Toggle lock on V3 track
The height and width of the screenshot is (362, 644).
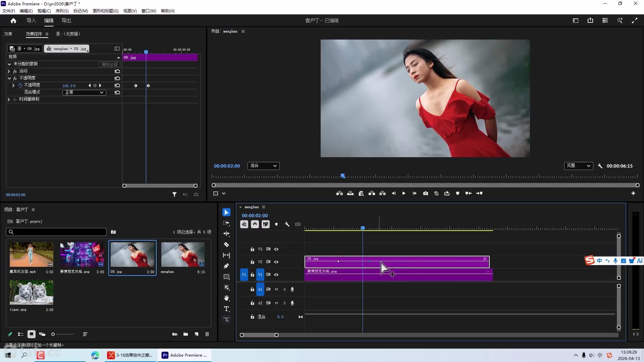click(252, 249)
